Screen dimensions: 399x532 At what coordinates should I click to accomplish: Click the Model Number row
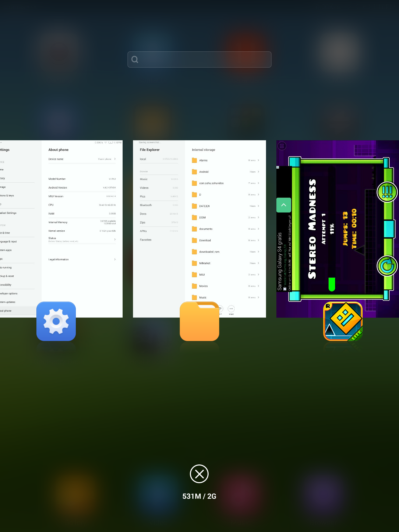[82, 179]
